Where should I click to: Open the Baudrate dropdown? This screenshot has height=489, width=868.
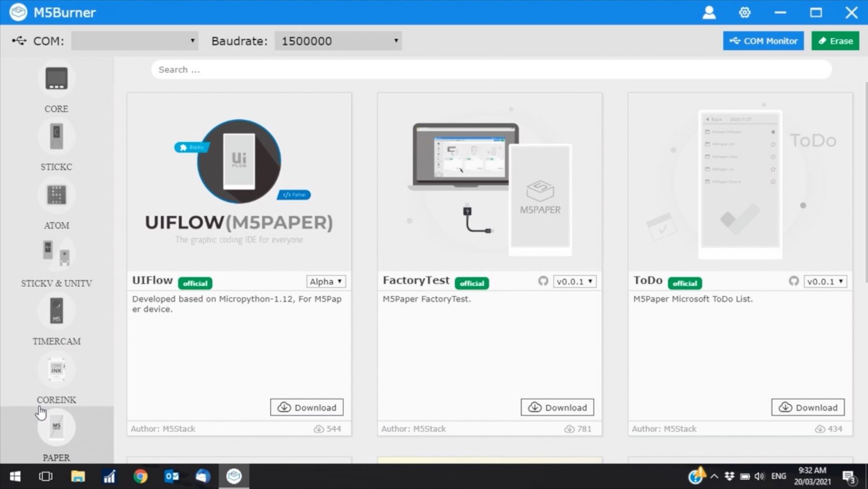(x=337, y=41)
